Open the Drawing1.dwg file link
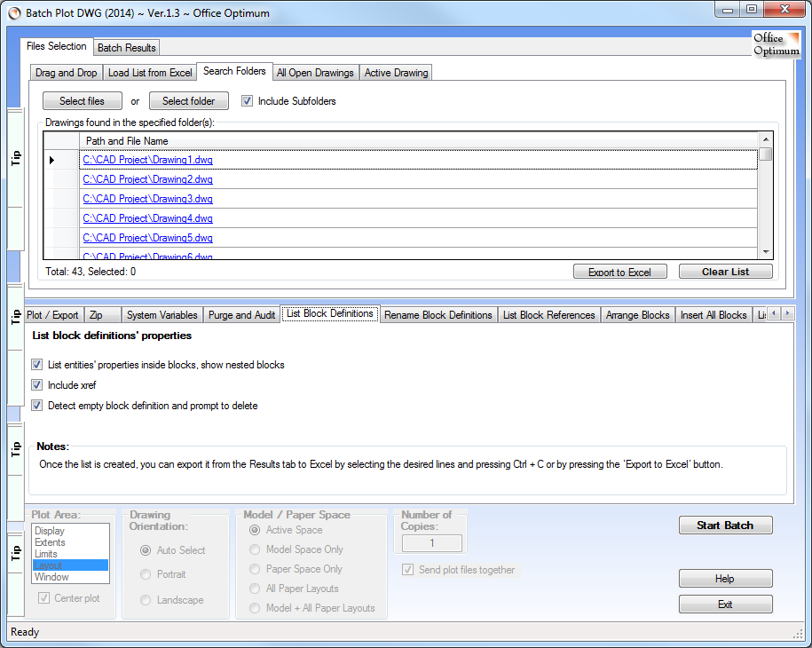The height and width of the screenshot is (648, 812). coord(147,160)
